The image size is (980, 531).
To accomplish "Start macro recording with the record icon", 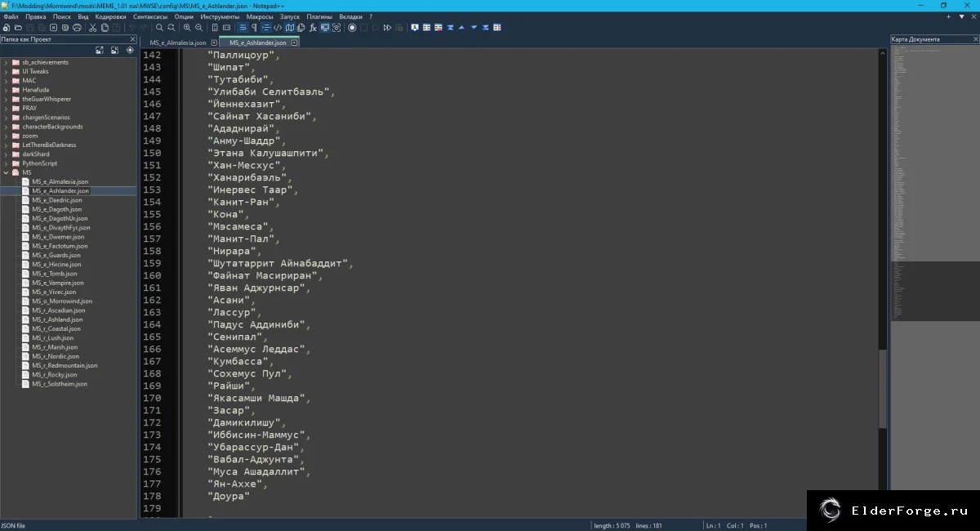I will point(352,28).
